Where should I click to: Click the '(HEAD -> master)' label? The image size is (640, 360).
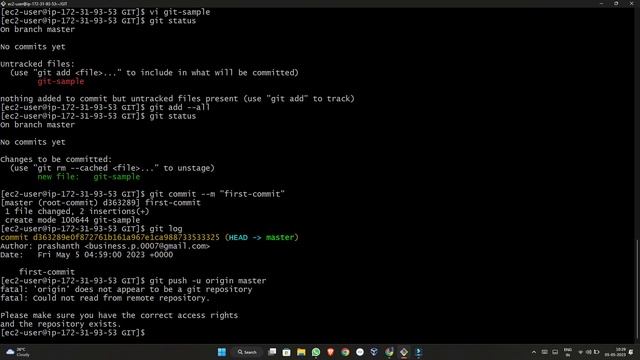coord(262,237)
